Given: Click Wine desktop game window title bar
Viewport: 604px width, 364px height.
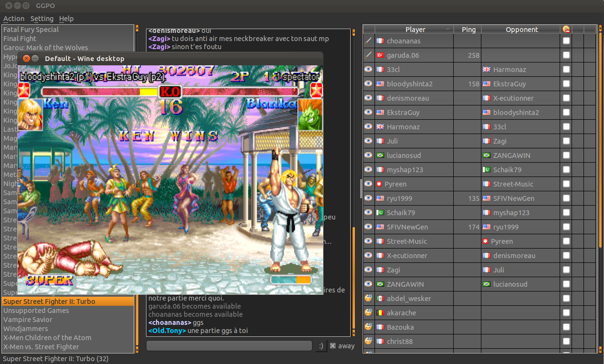Looking at the screenshot, I should click(170, 59).
